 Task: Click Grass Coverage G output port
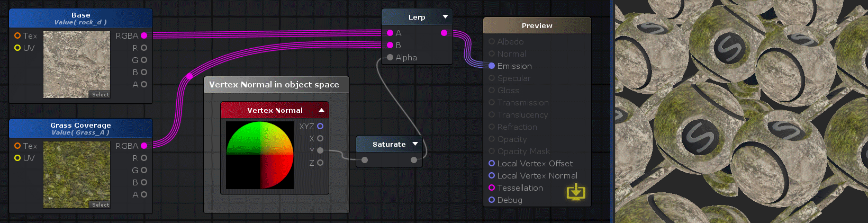144,170
